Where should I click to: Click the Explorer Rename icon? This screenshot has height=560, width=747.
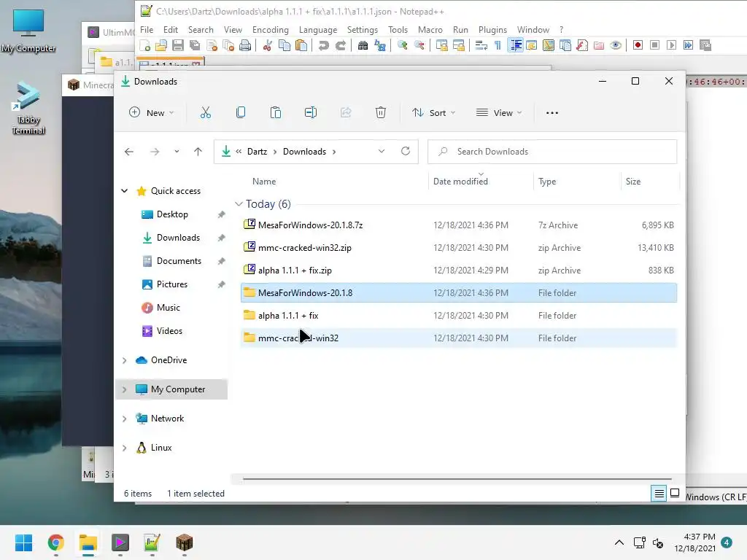click(x=311, y=113)
